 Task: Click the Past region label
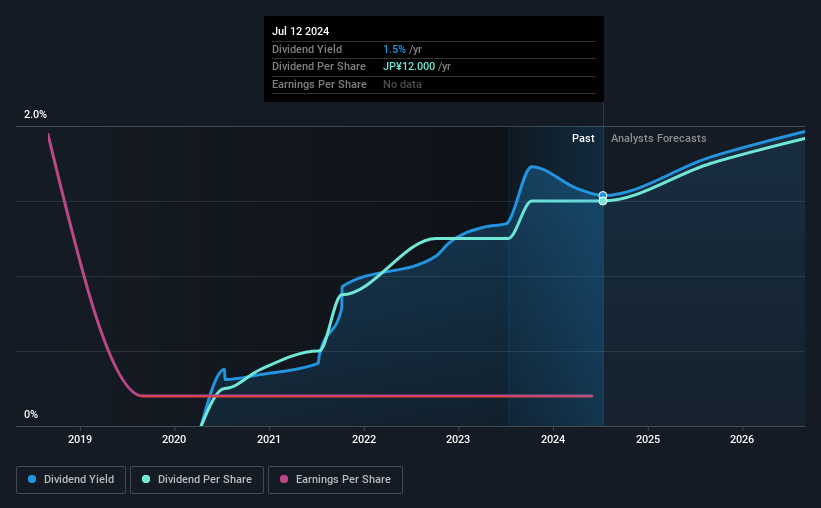tap(583, 138)
